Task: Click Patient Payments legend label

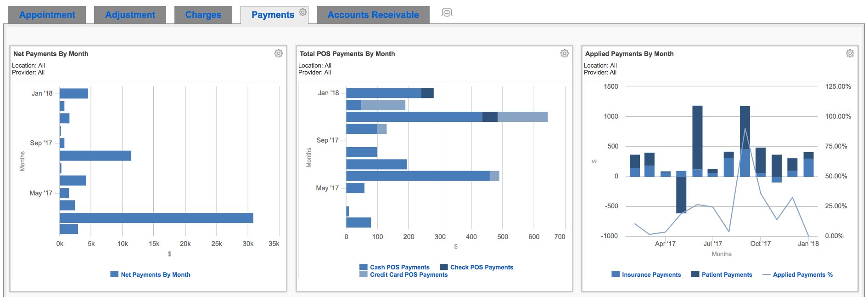Action: (727, 274)
